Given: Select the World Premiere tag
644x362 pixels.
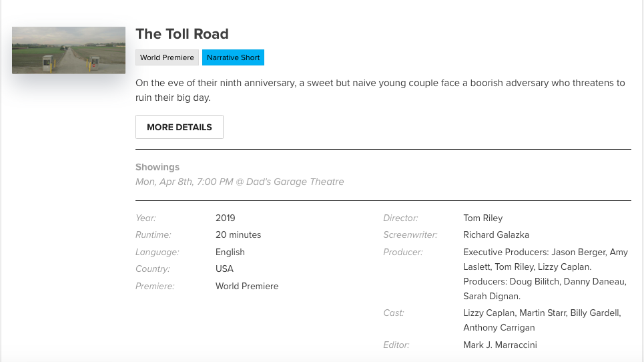Looking at the screenshot, I should 167,57.
